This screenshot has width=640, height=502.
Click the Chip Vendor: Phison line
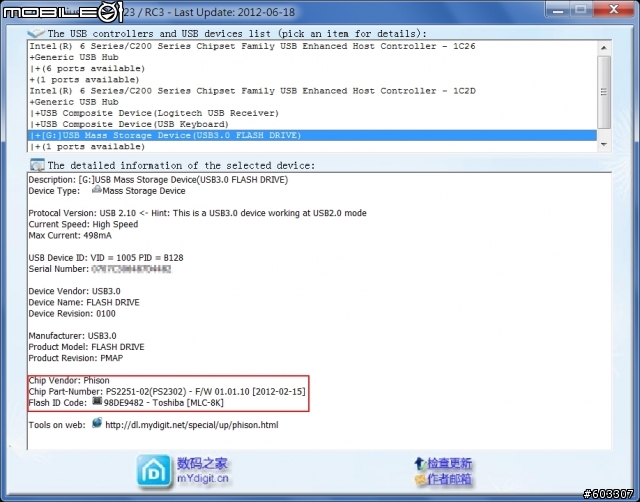tap(69, 380)
